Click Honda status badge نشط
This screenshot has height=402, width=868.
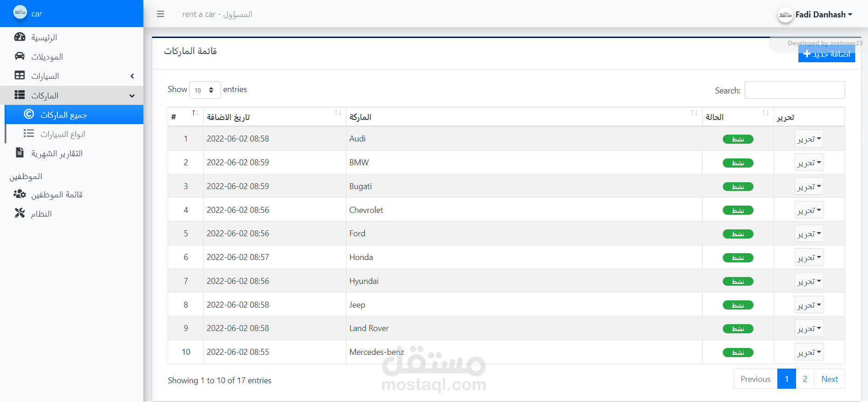(x=738, y=258)
